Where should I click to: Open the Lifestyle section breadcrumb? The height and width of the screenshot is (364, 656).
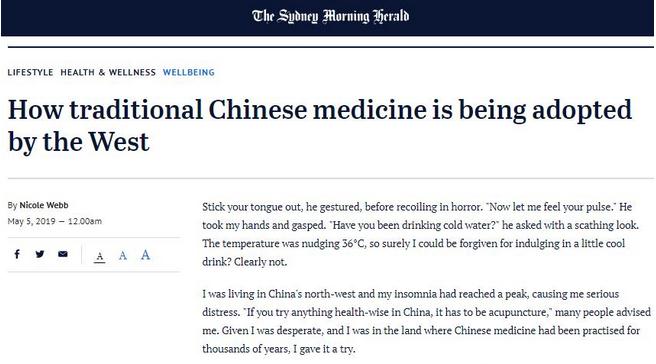pos(31,72)
